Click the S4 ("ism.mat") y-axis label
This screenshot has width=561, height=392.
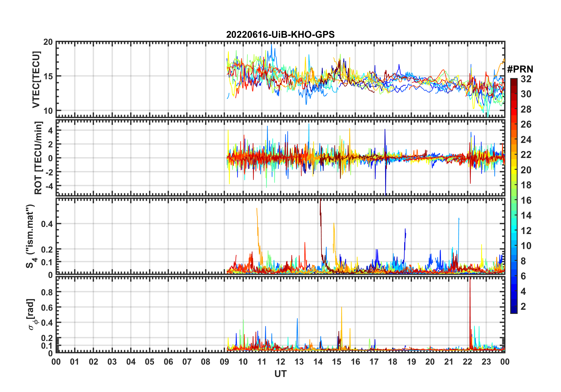pos(31,236)
